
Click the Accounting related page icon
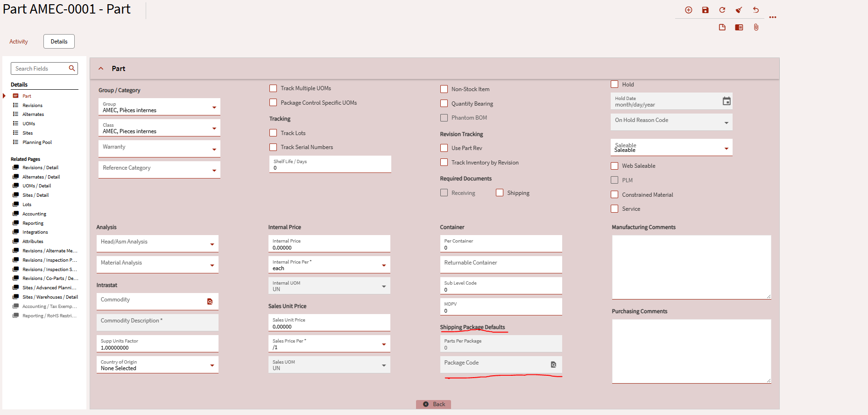[x=16, y=214]
